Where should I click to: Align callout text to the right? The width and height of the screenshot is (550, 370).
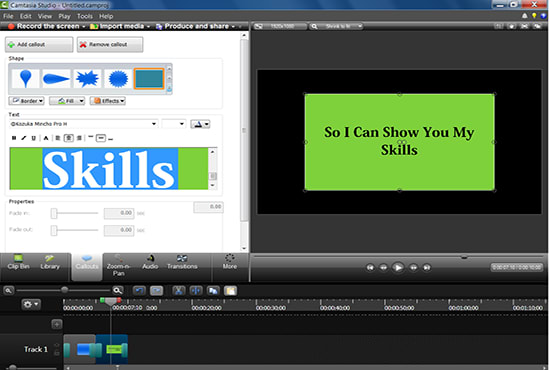click(x=80, y=138)
